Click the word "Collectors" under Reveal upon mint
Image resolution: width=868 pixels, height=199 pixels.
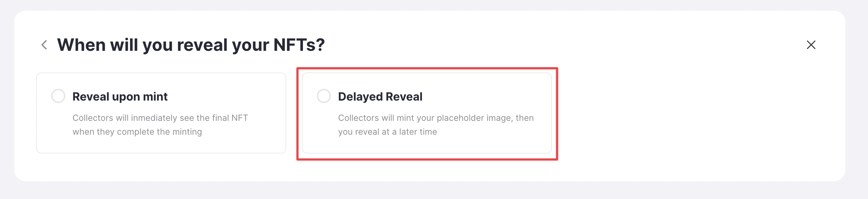point(93,118)
